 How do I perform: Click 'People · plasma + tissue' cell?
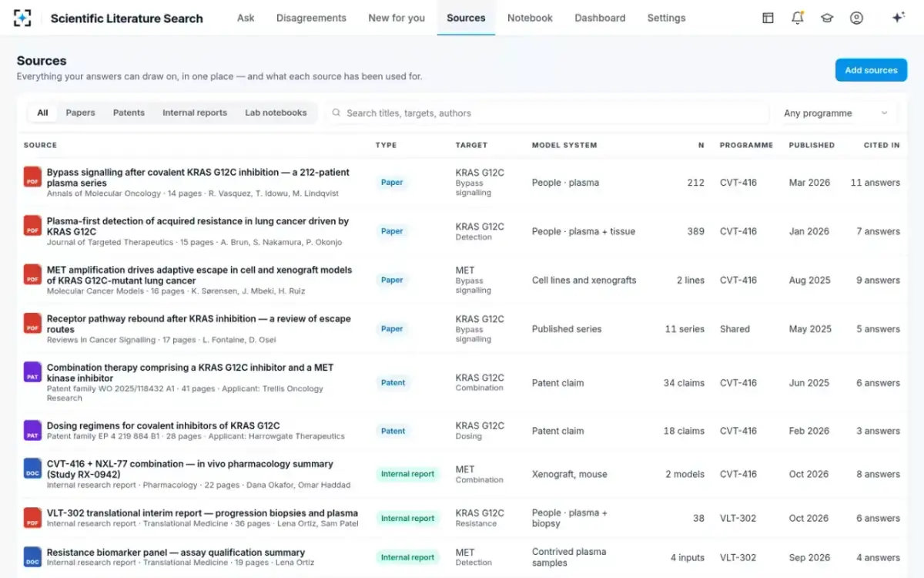point(583,231)
